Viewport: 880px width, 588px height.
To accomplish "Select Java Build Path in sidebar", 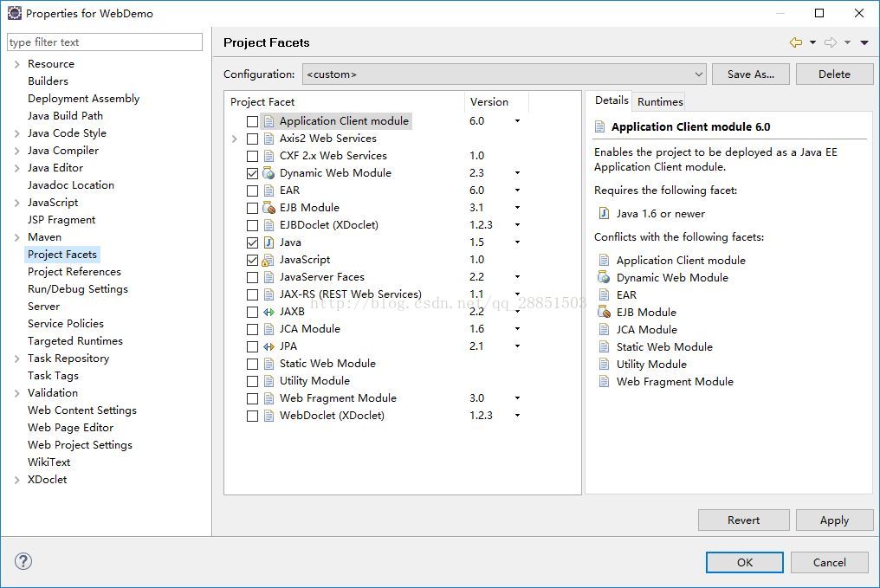I will (65, 115).
